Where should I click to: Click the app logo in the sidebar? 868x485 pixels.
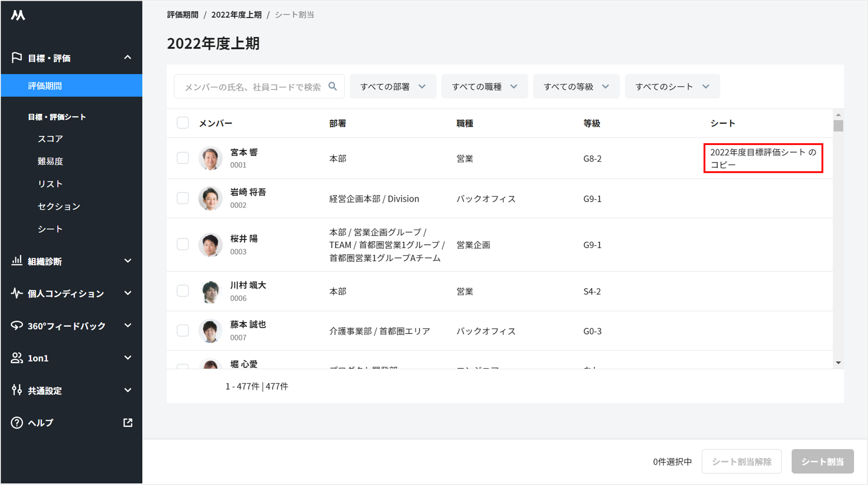[x=18, y=16]
